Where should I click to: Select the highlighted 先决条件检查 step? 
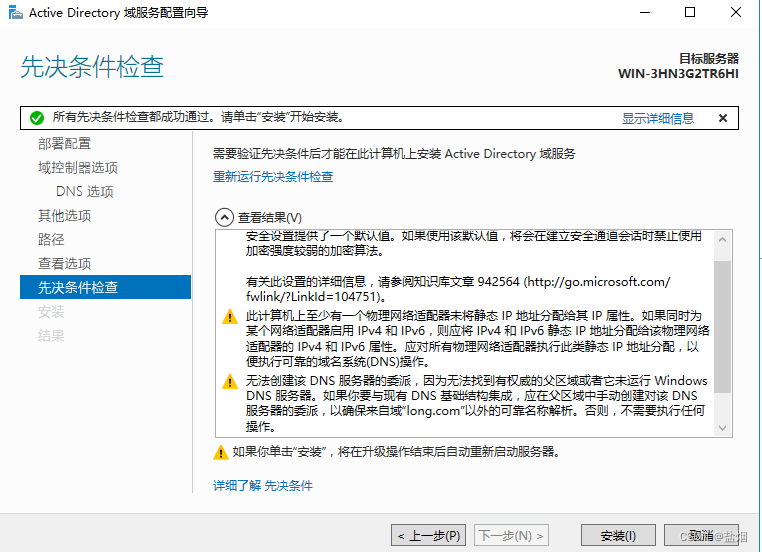[105, 287]
